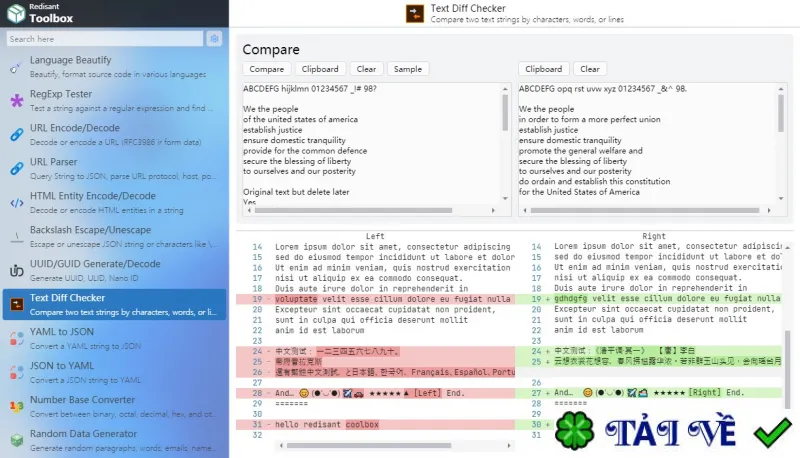Click the right text area vertical scrollbar

click(781, 113)
